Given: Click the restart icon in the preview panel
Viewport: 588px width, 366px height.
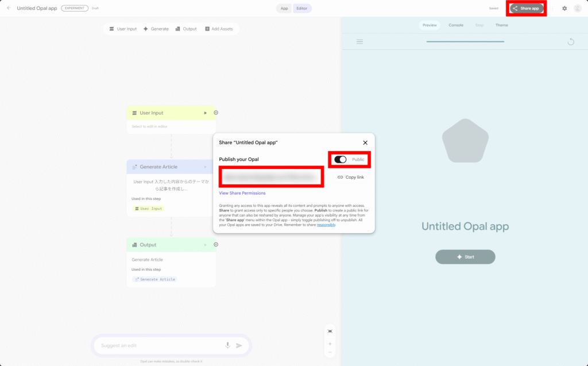Looking at the screenshot, I should coord(571,42).
